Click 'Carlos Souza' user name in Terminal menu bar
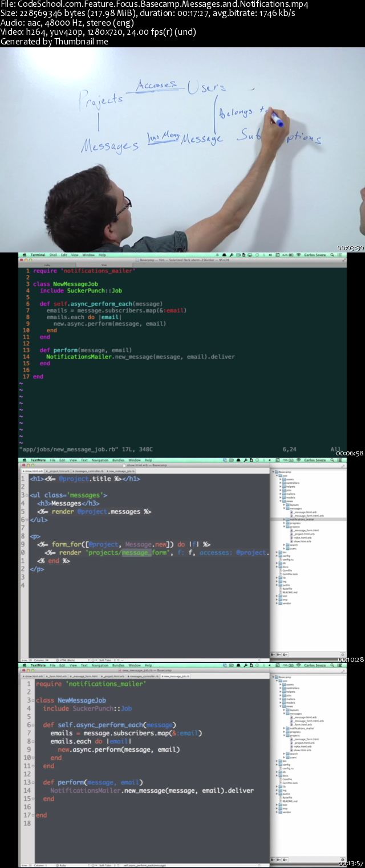The image size is (365, 868). tap(315, 255)
